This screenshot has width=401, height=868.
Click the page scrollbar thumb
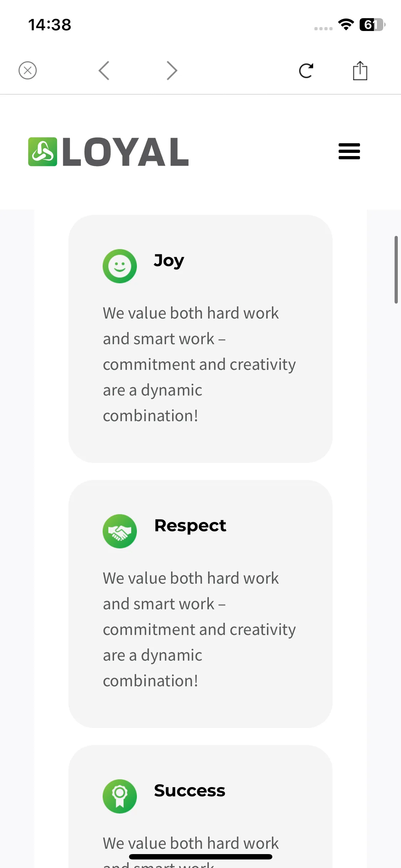[396, 270]
